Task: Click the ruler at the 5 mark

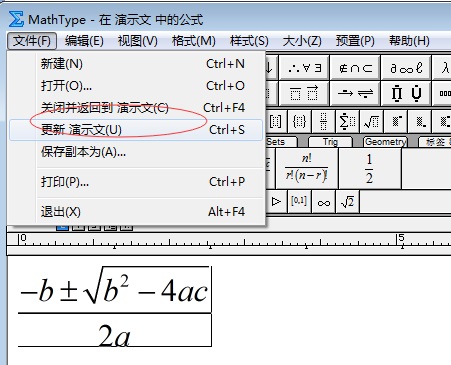Action: pyautogui.click(x=401, y=238)
